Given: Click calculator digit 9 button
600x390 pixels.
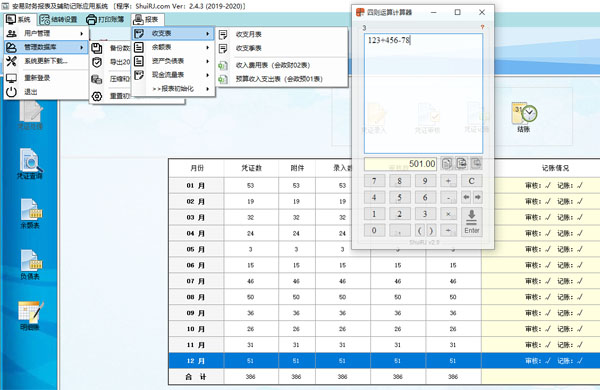Looking at the screenshot, I should point(425,181).
